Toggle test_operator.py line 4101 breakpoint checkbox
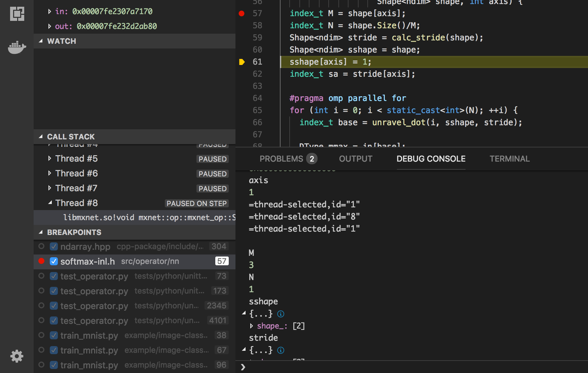 pyautogui.click(x=53, y=320)
